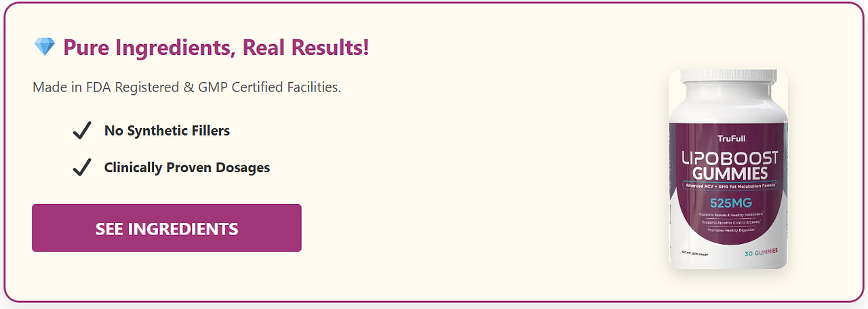Click the LIPOBOOST text on the bottle
868x309 pixels.
(729, 159)
